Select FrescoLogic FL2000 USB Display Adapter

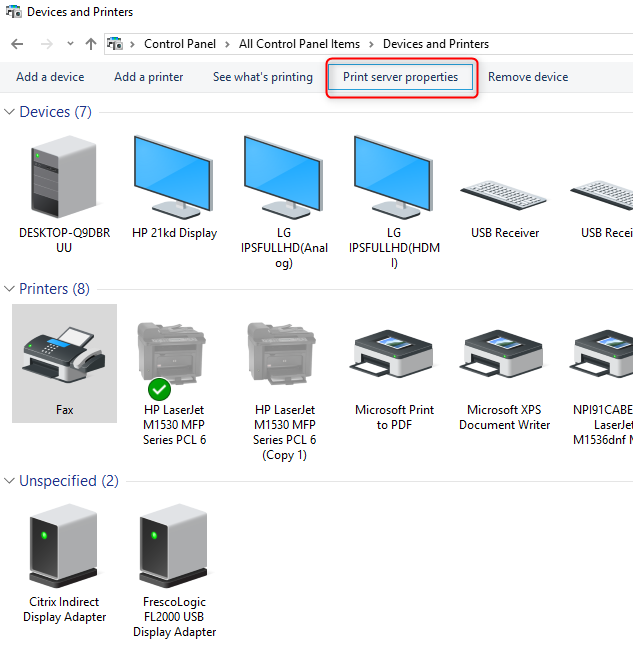[174, 545]
